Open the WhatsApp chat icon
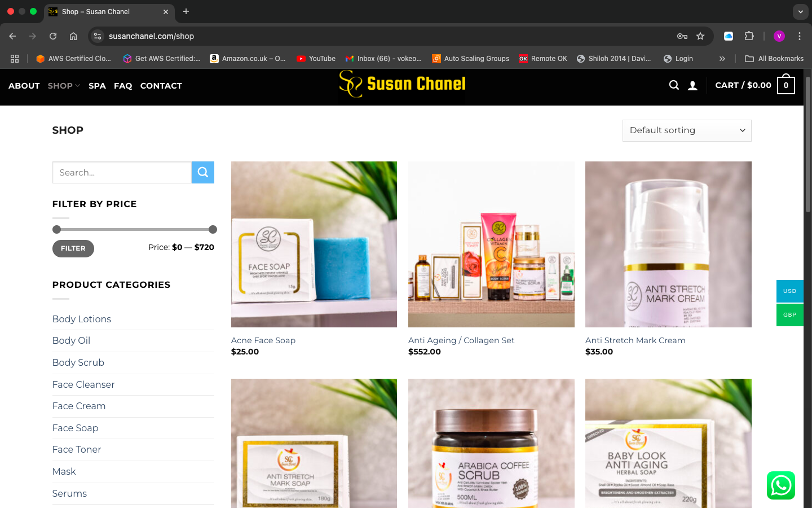This screenshot has width=812, height=508. 780,485
